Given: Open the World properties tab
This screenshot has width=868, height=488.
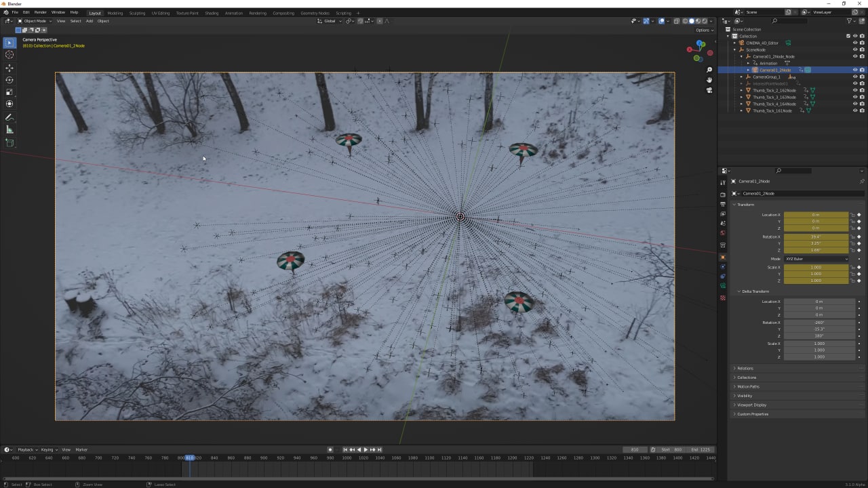Looking at the screenshot, I should [723, 232].
